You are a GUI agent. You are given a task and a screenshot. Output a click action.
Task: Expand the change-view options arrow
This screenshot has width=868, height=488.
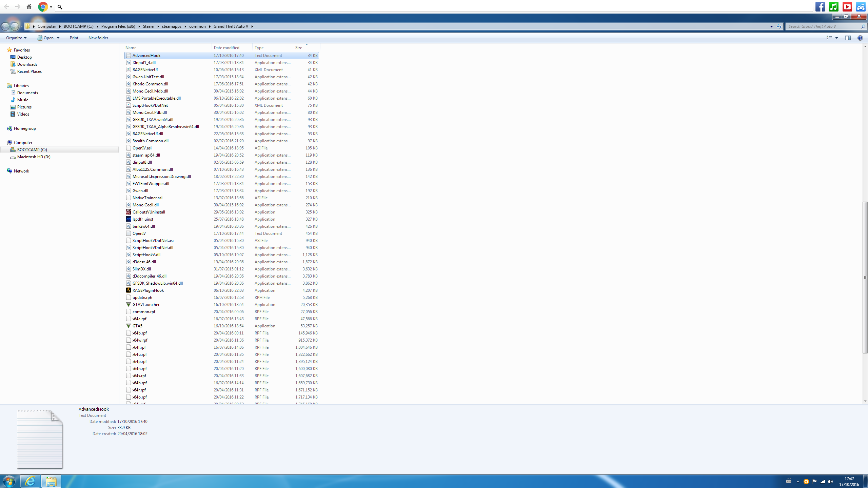[836, 38]
